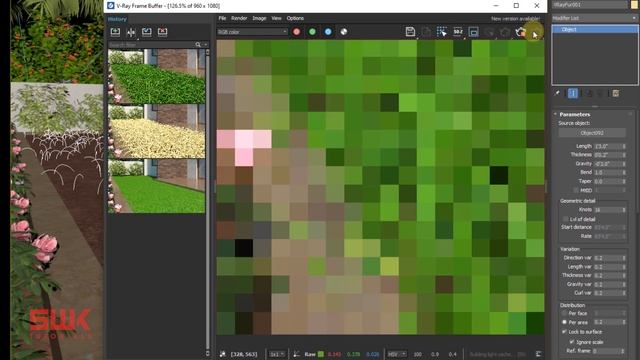Image resolution: width=640 pixels, height=360 pixels.
Task: Open the 1x1 sample size dropdown
Action: [277, 354]
